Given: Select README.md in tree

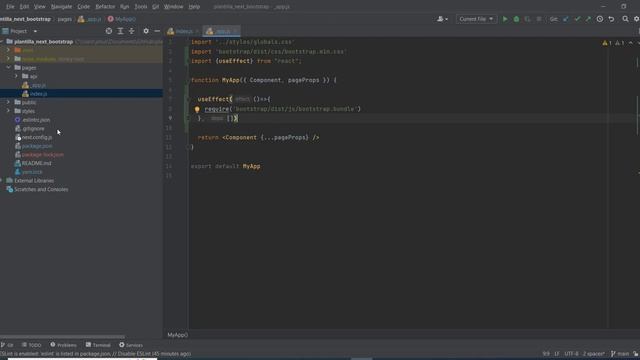Looking at the screenshot, I should [33, 163].
